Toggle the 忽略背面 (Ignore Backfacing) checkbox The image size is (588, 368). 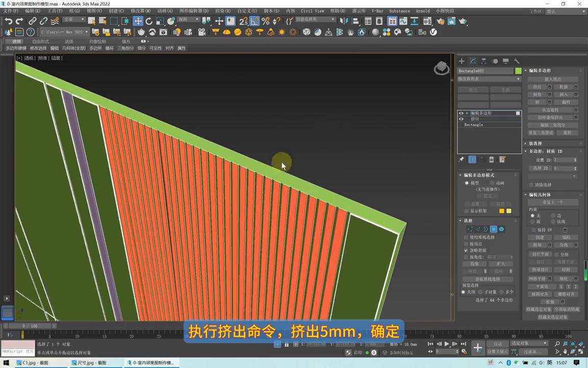coord(466,250)
